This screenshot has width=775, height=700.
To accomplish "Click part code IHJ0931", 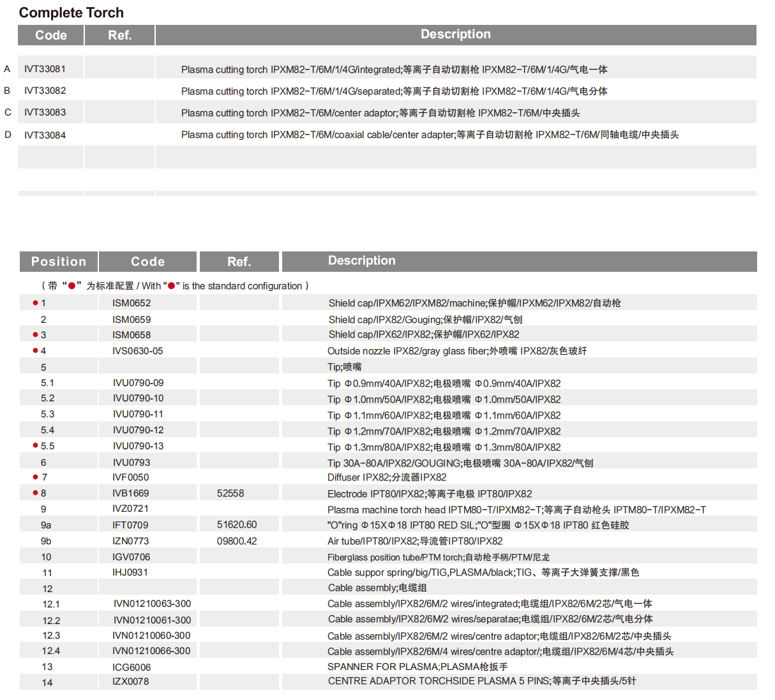I will click(x=130, y=572).
